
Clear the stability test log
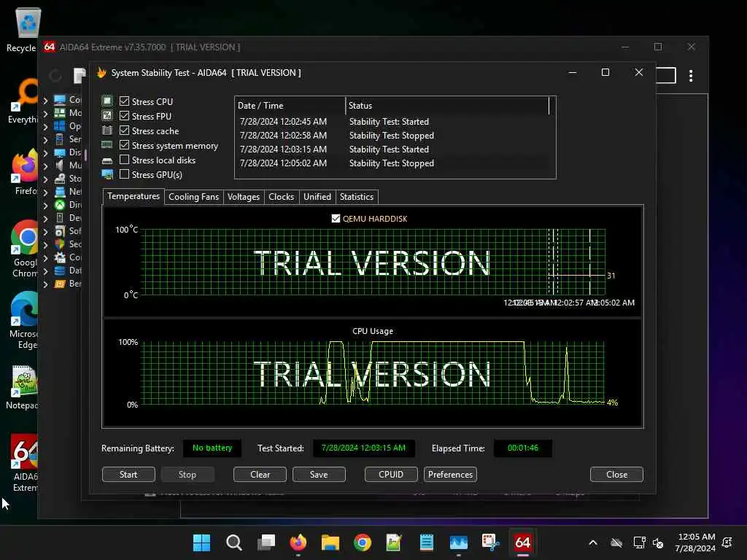tap(260, 474)
